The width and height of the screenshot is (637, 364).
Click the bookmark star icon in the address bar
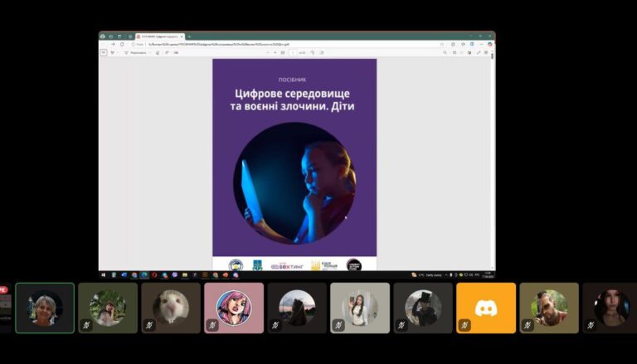tap(442, 44)
